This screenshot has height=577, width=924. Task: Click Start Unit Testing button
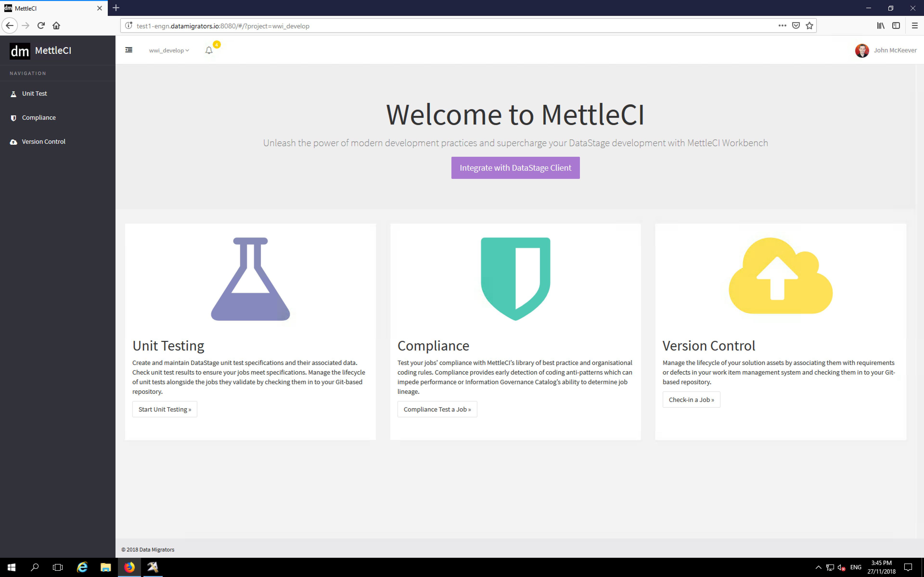[165, 409]
